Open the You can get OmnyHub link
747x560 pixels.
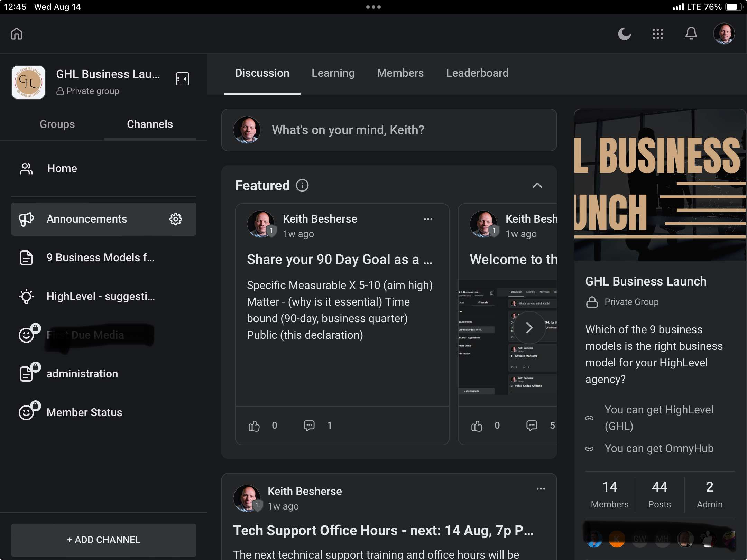click(659, 448)
